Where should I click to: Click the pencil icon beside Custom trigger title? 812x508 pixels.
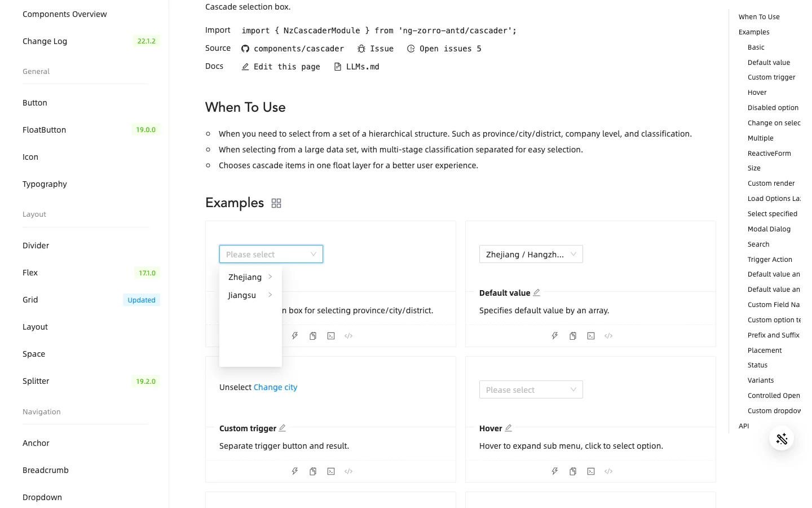(283, 428)
